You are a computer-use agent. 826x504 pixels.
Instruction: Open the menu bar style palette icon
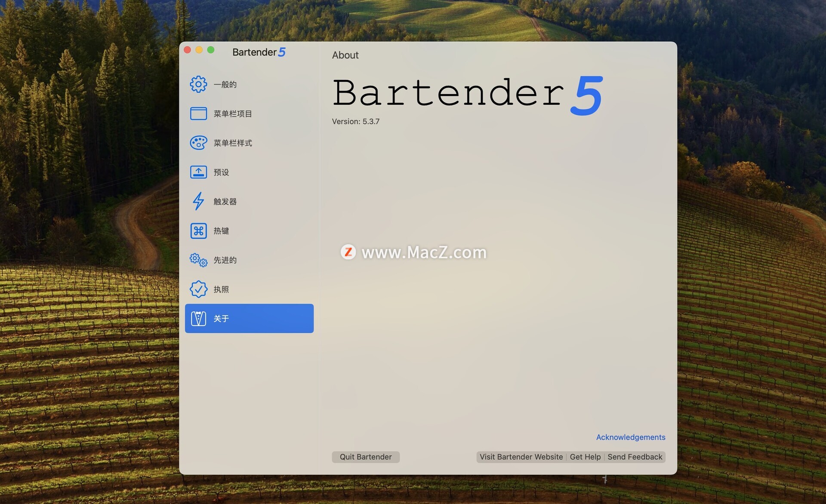(198, 143)
